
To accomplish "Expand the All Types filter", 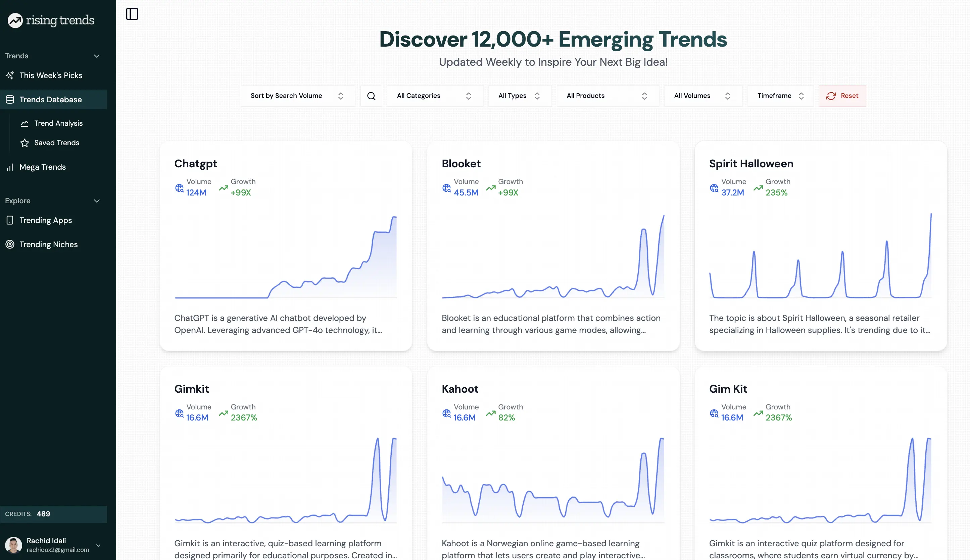I will 519,95.
